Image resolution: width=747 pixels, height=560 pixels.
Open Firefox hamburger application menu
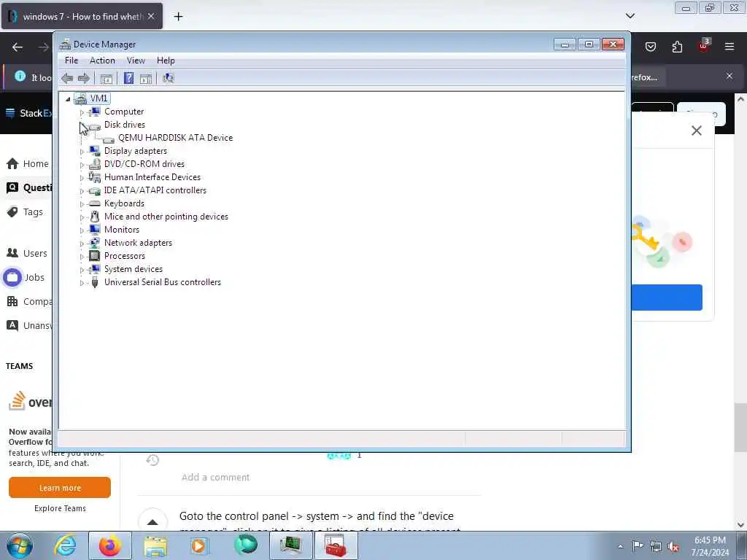click(x=729, y=47)
